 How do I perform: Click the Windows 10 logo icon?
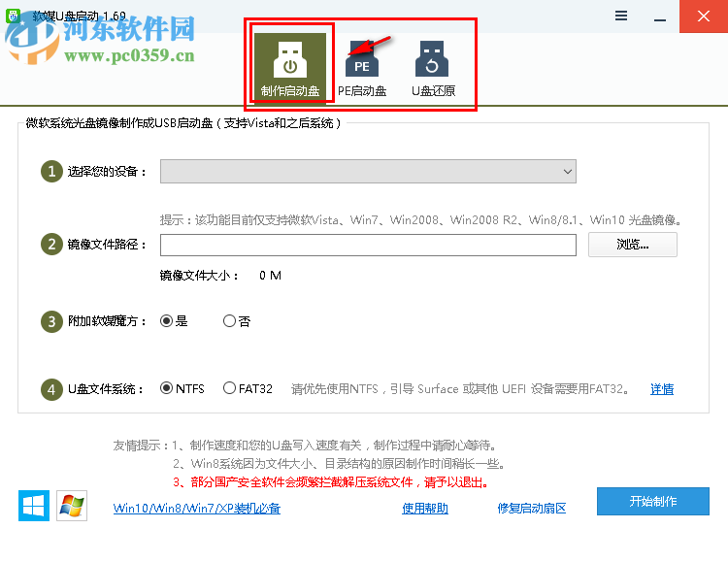pos(34,506)
